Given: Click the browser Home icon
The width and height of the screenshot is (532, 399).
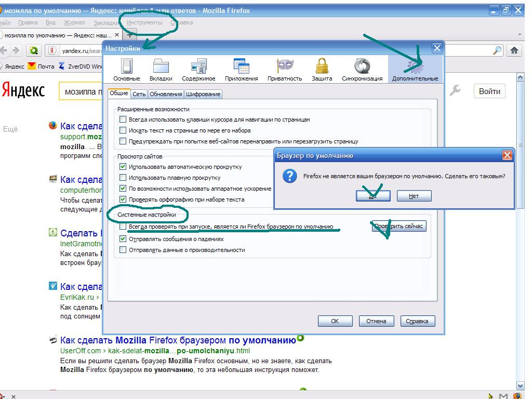Looking at the screenshot, I should pyautogui.click(x=514, y=50).
